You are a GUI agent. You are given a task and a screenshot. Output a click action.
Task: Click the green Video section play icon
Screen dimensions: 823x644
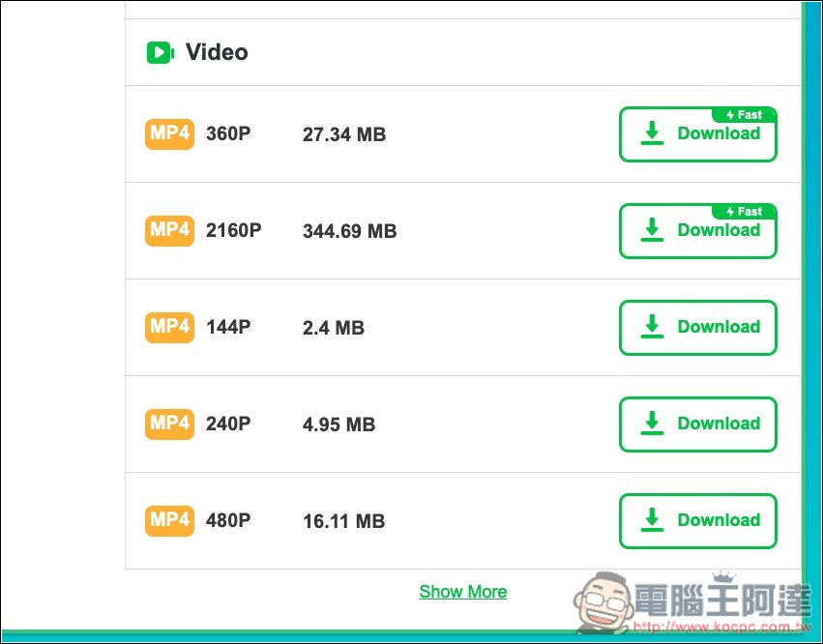pyautogui.click(x=161, y=52)
